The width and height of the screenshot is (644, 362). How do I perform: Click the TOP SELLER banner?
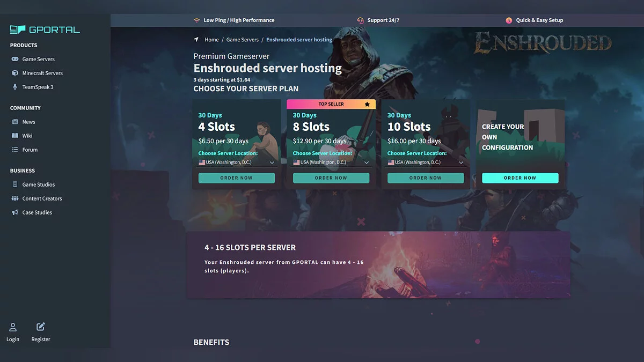point(331,104)
